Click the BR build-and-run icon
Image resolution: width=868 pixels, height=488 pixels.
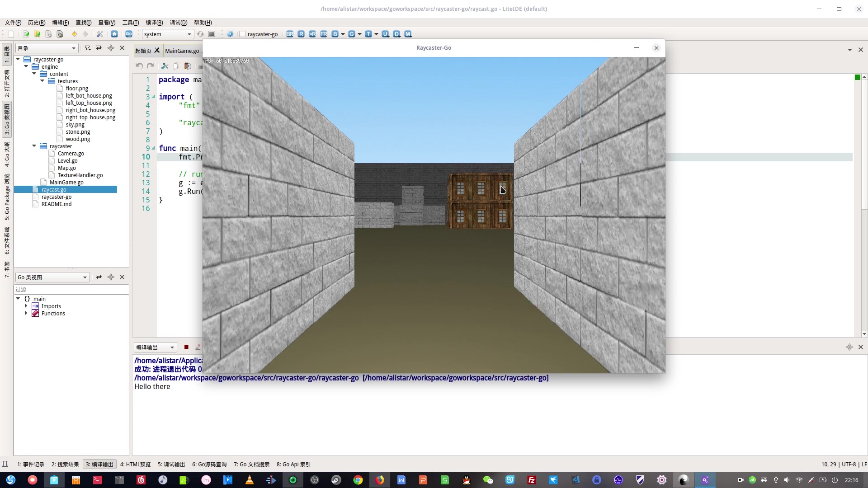[290, 34]
